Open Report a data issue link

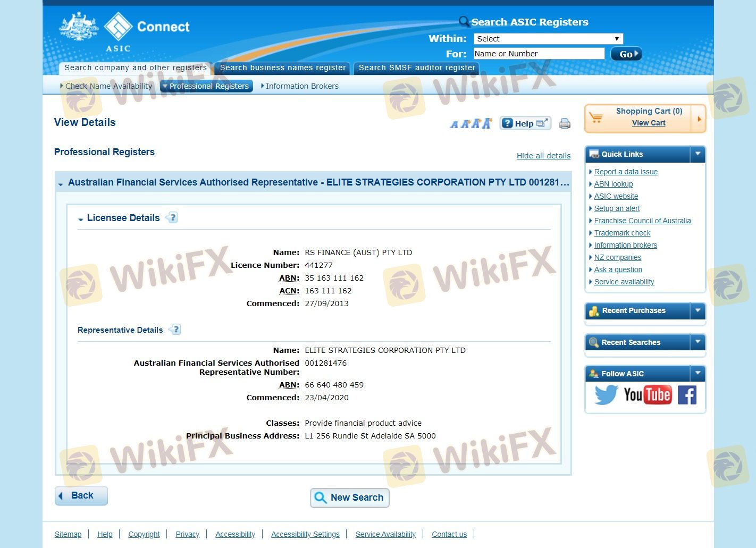626,172
